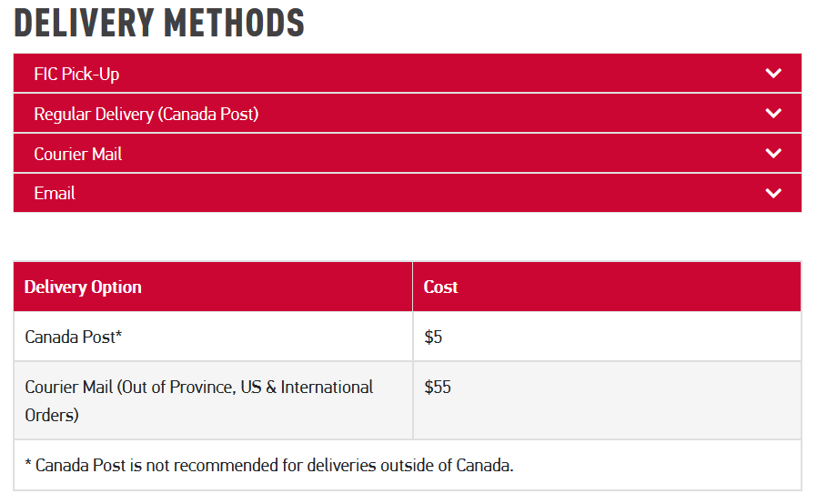
Task: Show the Email delivery method label
Action: click(55, 193)
